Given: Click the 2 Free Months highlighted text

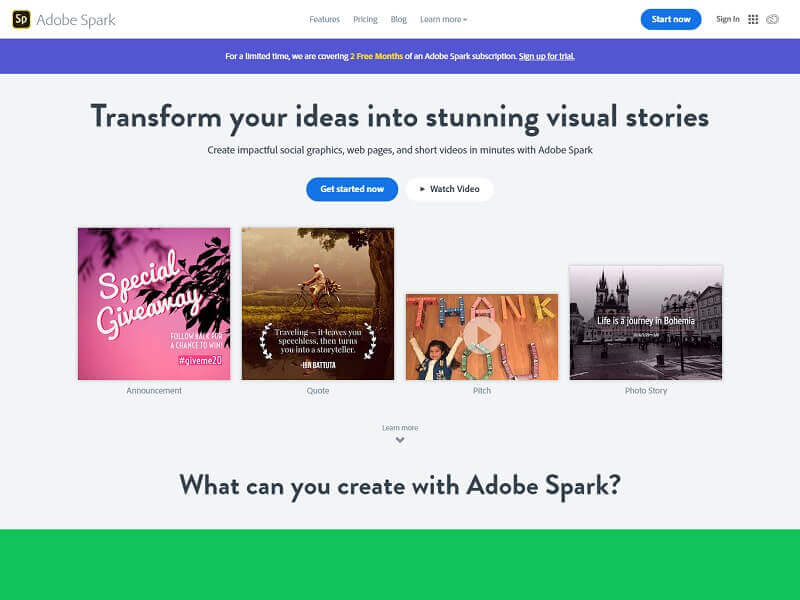Looking at the screenshot, I should [x=377, y=56].
